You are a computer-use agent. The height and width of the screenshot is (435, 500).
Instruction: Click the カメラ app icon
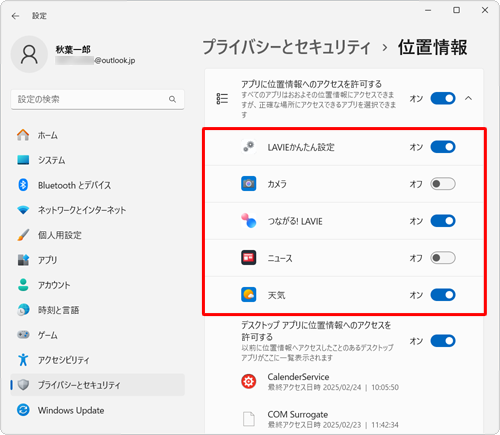pos(249,184)
